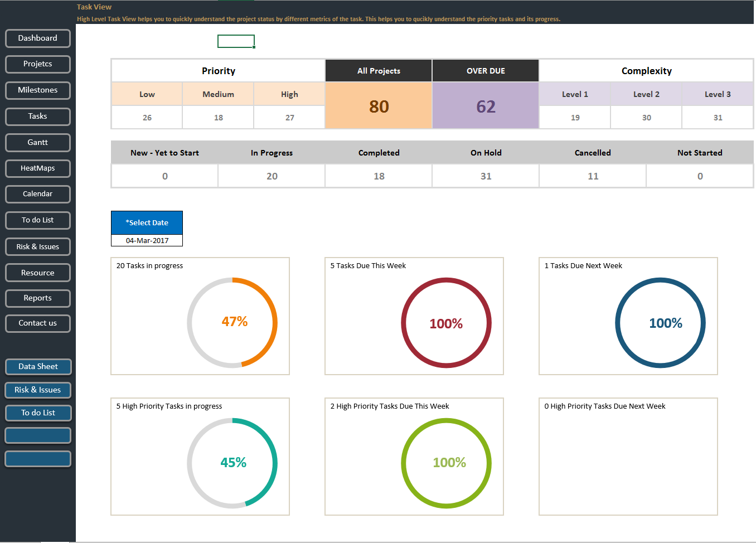
Task: Open the Gantt chart view
Action: (37, 142)
